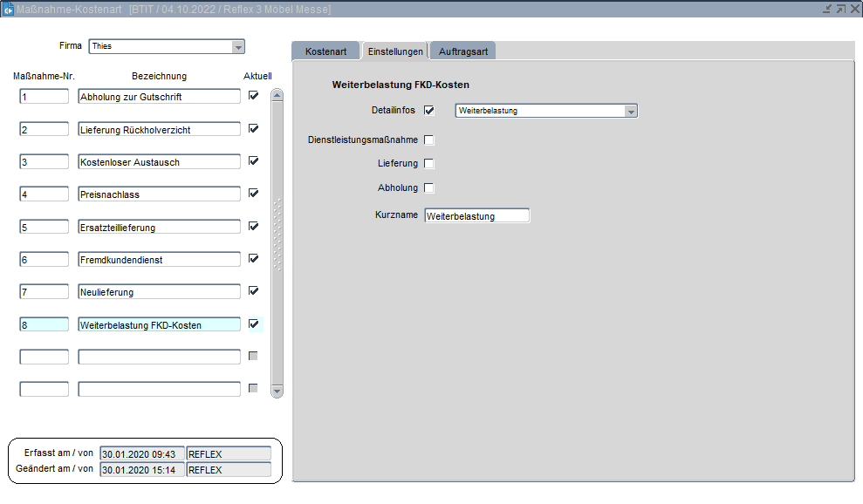Viewport: 863px width, 504px height.
Task: Maximize the Maßnahme-Kostenart window
Action: [x=840, y=9]
